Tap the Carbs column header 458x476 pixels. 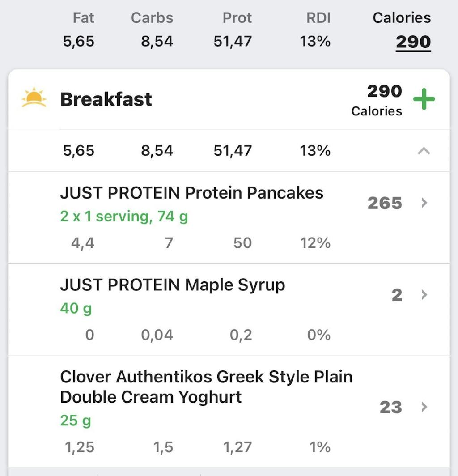(152, 18)
